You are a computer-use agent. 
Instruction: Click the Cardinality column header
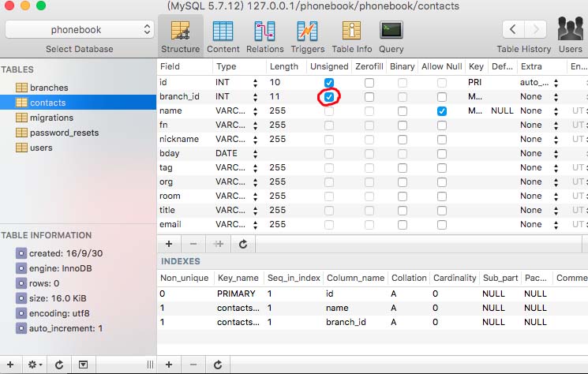click(455, 278)
